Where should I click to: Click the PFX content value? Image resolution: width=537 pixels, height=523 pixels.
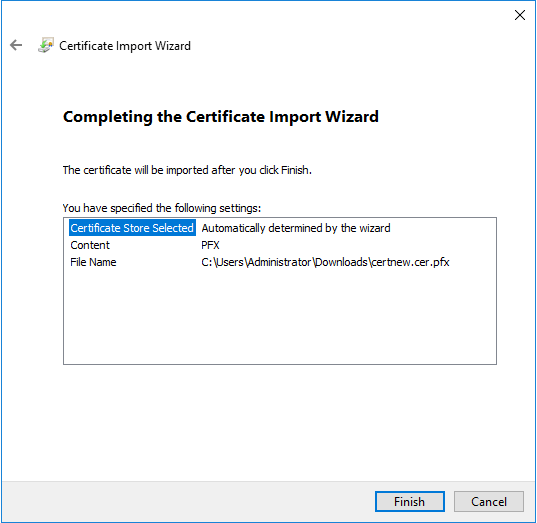(x=210, y=245)
